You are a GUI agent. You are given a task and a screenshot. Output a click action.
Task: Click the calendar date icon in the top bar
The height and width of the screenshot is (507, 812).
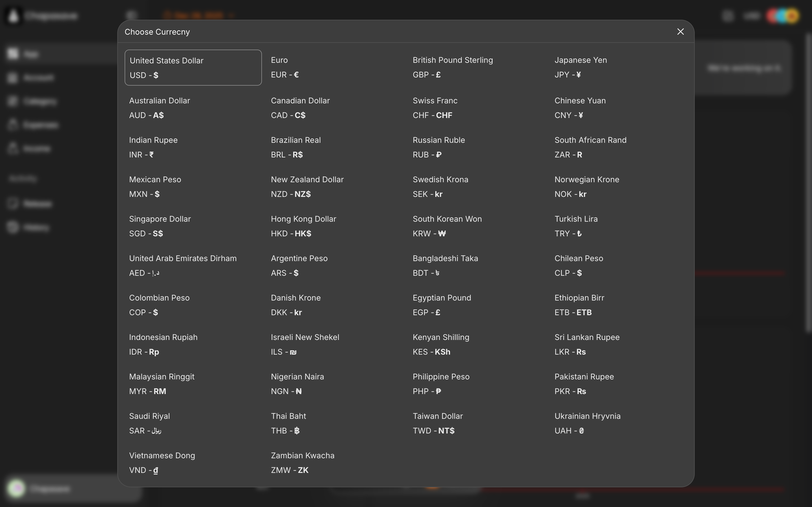pyautogui.click(x=168, y=15)
